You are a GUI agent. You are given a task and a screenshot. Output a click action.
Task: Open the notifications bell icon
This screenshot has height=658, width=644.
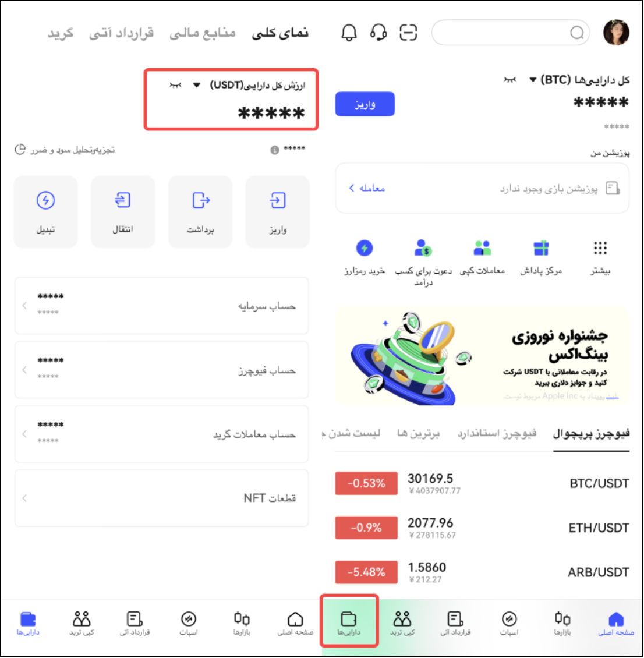point(349,32)
